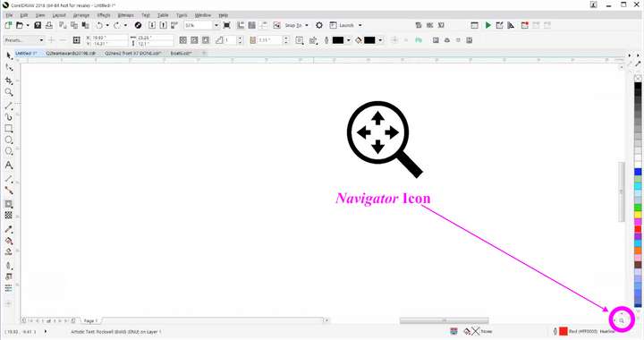Switch to the Q2teamawards2019b.cdr tab
The height and width of the screenshot is (340, 644).
71,54
